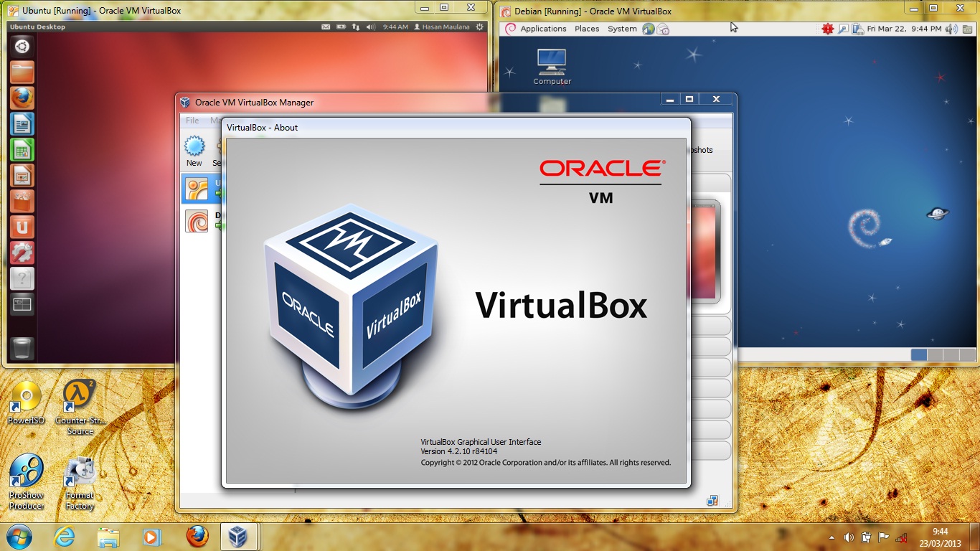Open the System menu in the Debian window
Viewport: 980px width, 551px height.
(622, 29)
